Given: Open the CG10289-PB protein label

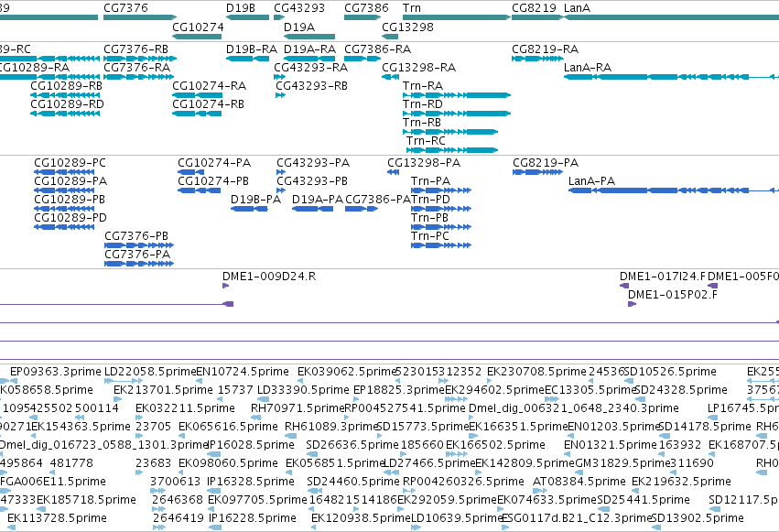Looking at the screenshot, I should 69,200.
